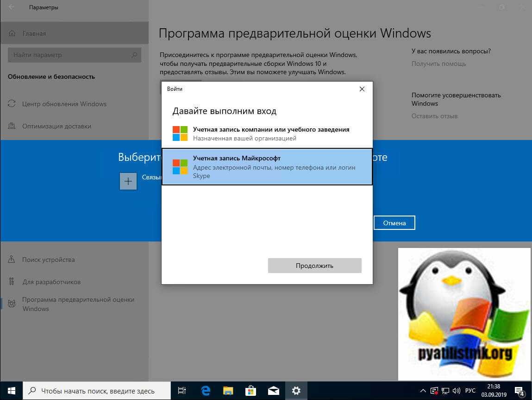Open File Explorer from the taskbar

click(x=228, y=391)
